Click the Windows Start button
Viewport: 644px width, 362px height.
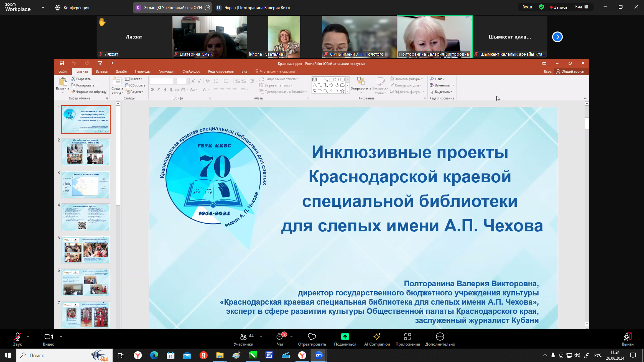8,355
